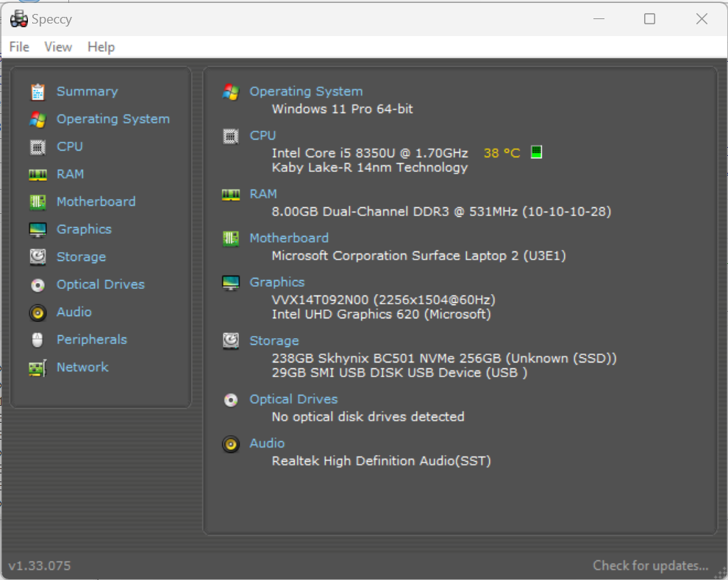Click the Windows flag icon in summary panel

coord(231,92)
